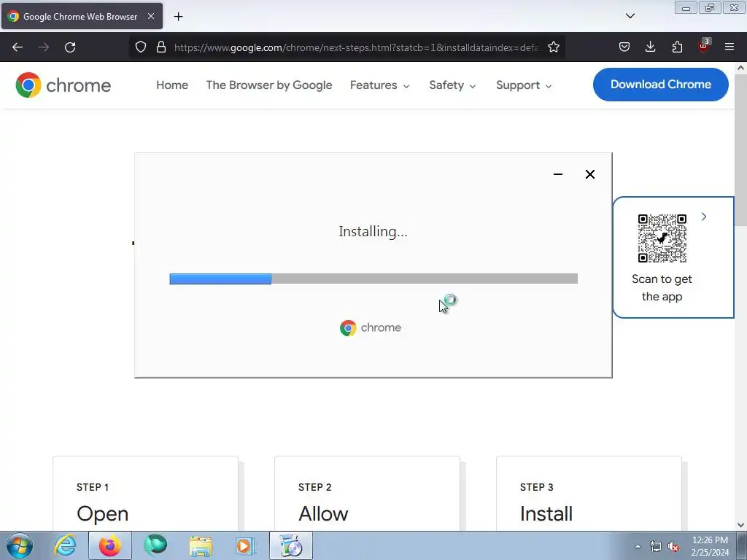Switch to Firefox in the taskbar

click(109, 545)
